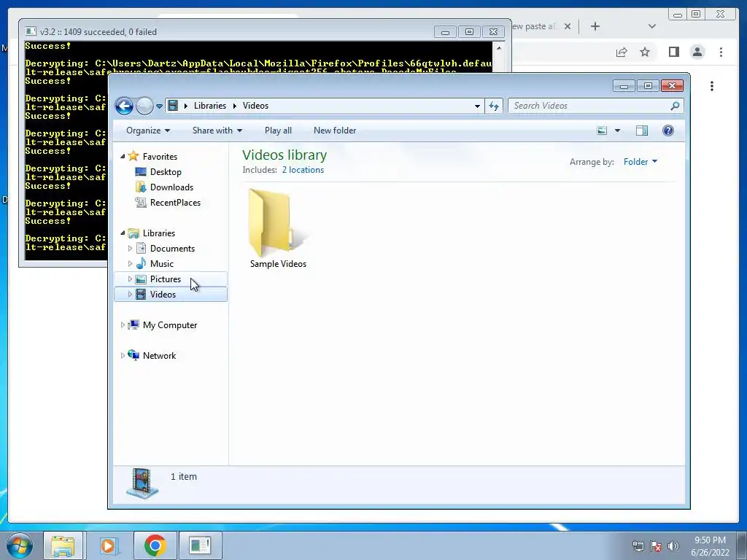Click Chrome share page icon
This screenshot has width=747, height=560.
pyautogui.click(x=622, y=52)
